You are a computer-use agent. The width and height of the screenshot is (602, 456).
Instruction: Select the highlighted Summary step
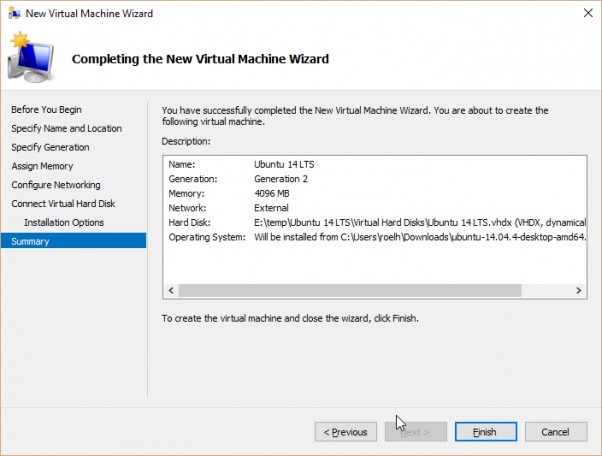[73, 241]
